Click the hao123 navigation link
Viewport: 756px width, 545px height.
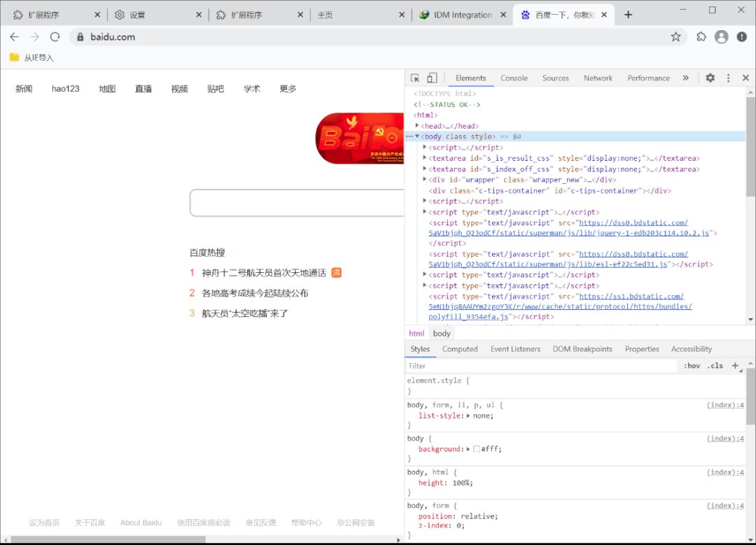[x=66, y=89]
